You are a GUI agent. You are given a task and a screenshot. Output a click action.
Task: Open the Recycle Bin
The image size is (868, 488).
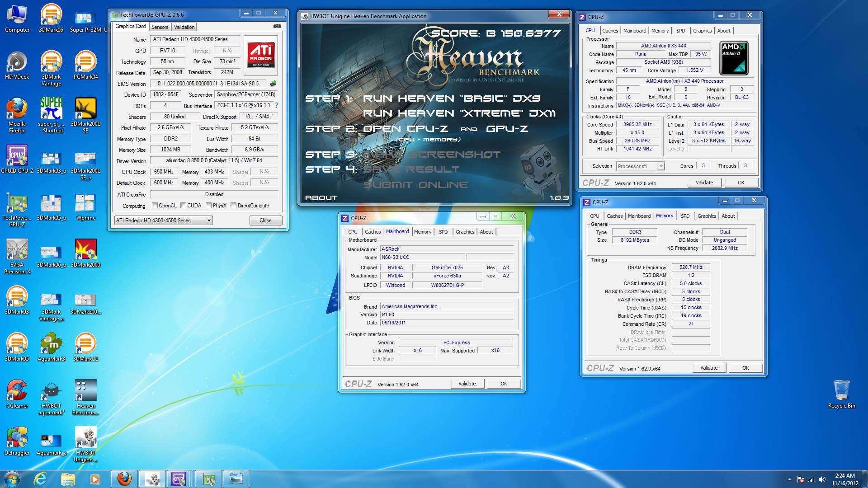pyautogui.click(x=841, y=394)
